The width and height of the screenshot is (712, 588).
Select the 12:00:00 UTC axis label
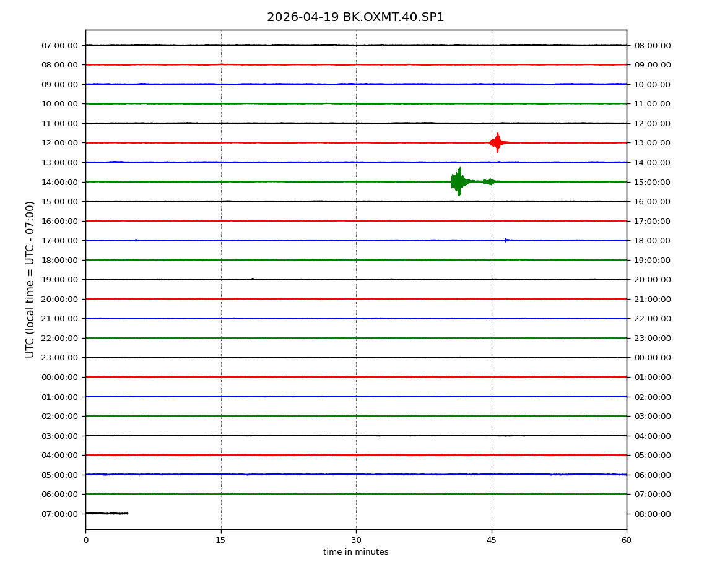coord(60,143)
